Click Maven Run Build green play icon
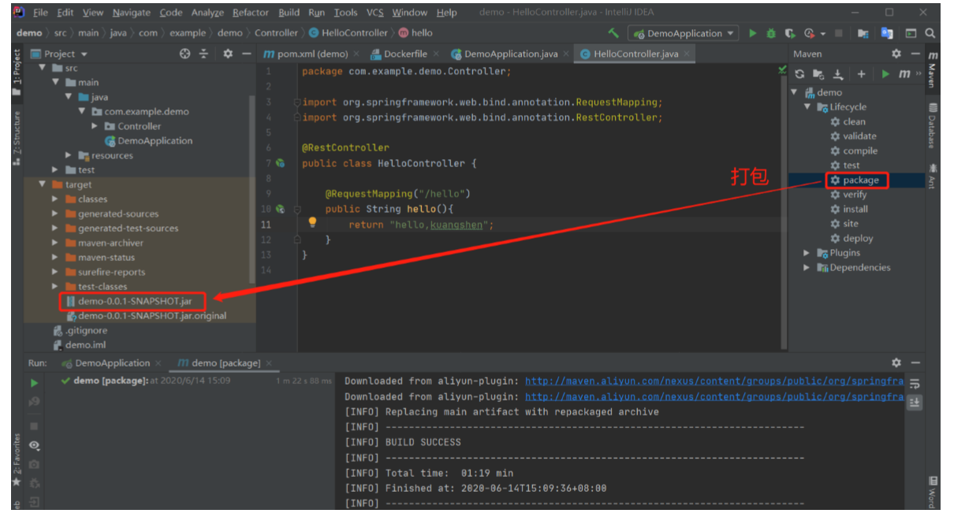The height and width of the screenshot is (517, 980). 885,74
